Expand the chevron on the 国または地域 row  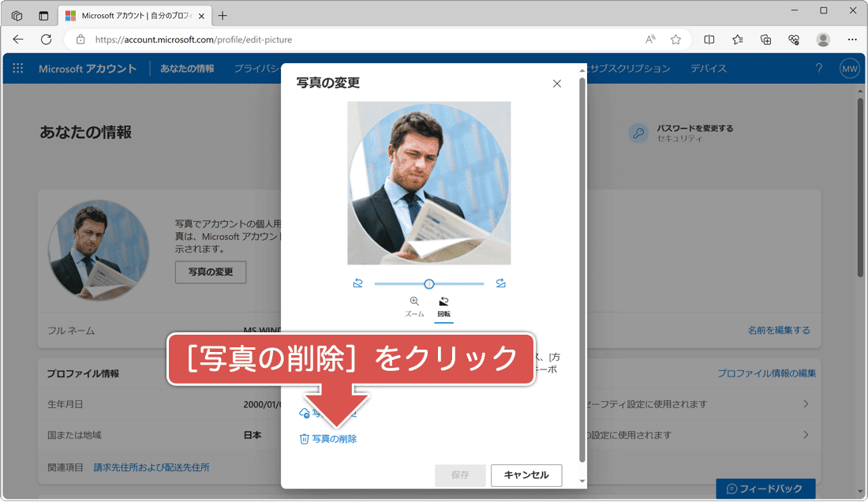click(x=806, y=434)
